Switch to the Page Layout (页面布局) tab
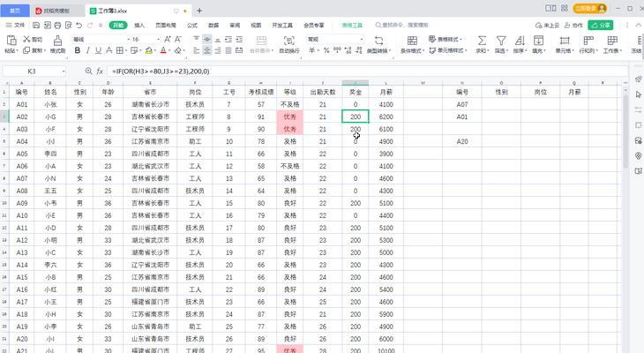Screen dimensions: 644x353 [166, 25]
